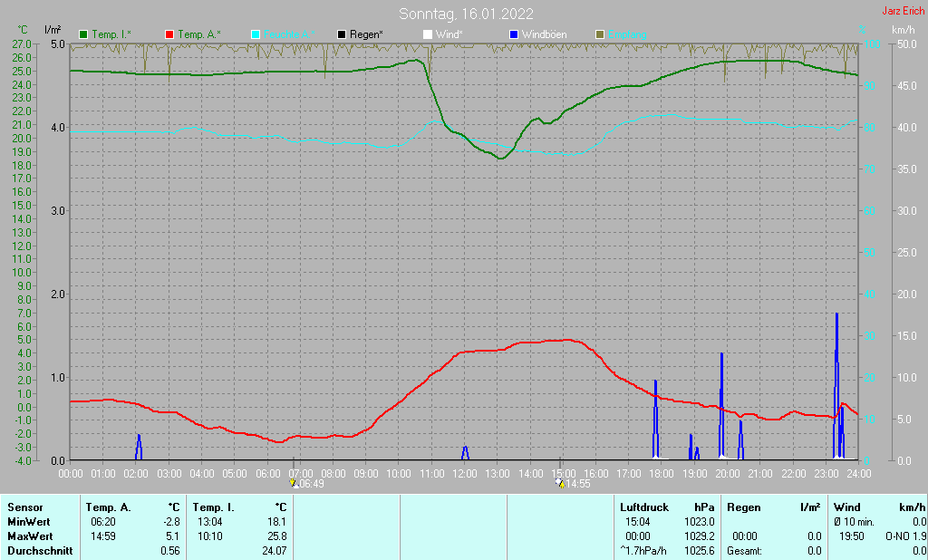Select the blue Windböen legend swatch
Viewport: 928px width, 560px height.
point(514,34)
